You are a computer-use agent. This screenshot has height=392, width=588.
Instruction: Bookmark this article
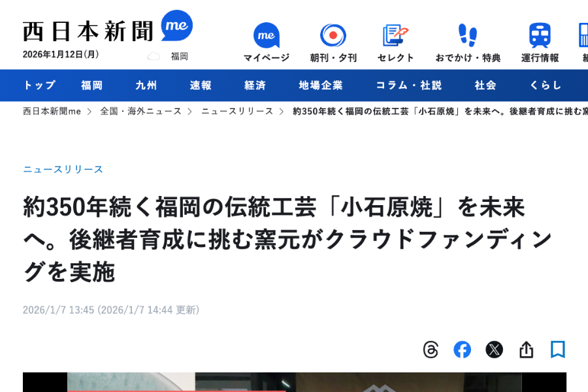click(558, 350)
